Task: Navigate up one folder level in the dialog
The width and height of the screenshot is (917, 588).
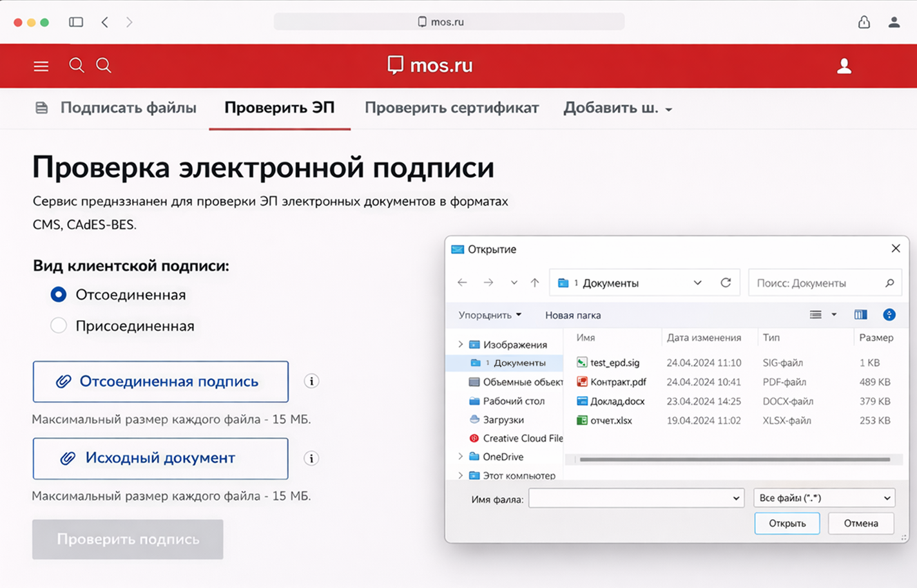Action: click(535, 282)
